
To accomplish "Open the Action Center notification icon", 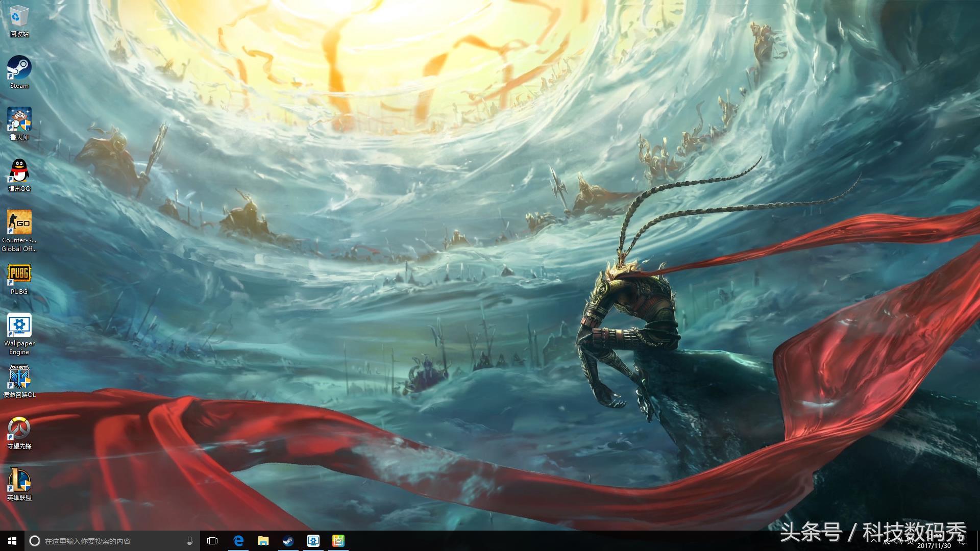I will (x=963, y=540).
